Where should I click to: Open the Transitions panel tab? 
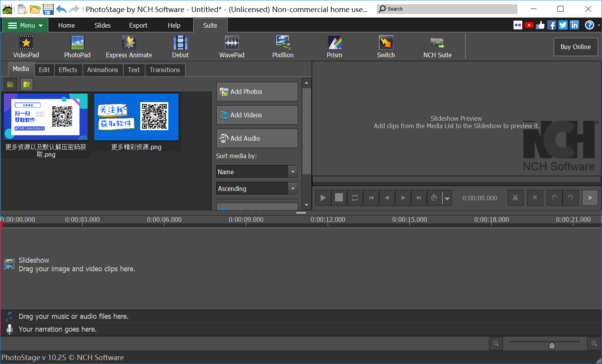coord(165,70)
